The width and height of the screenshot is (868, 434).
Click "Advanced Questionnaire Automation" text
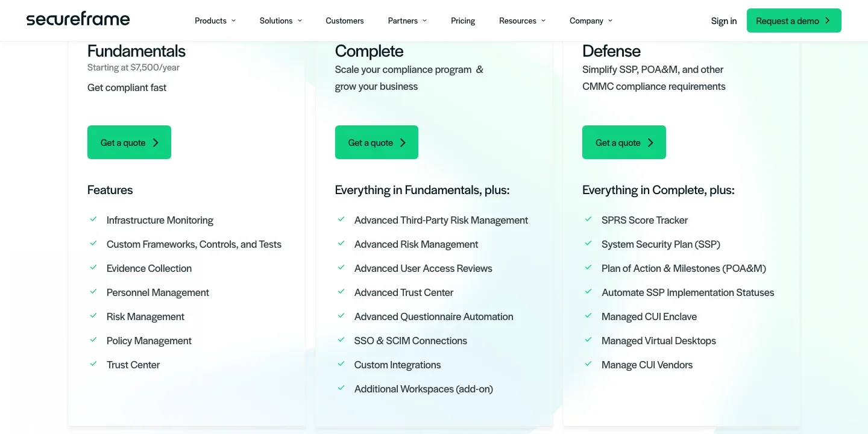click(434, 316)
